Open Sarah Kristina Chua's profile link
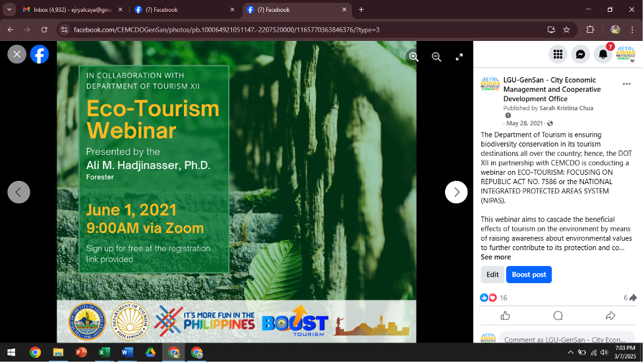This screenshot has width=644, height=363. [566, 108]
